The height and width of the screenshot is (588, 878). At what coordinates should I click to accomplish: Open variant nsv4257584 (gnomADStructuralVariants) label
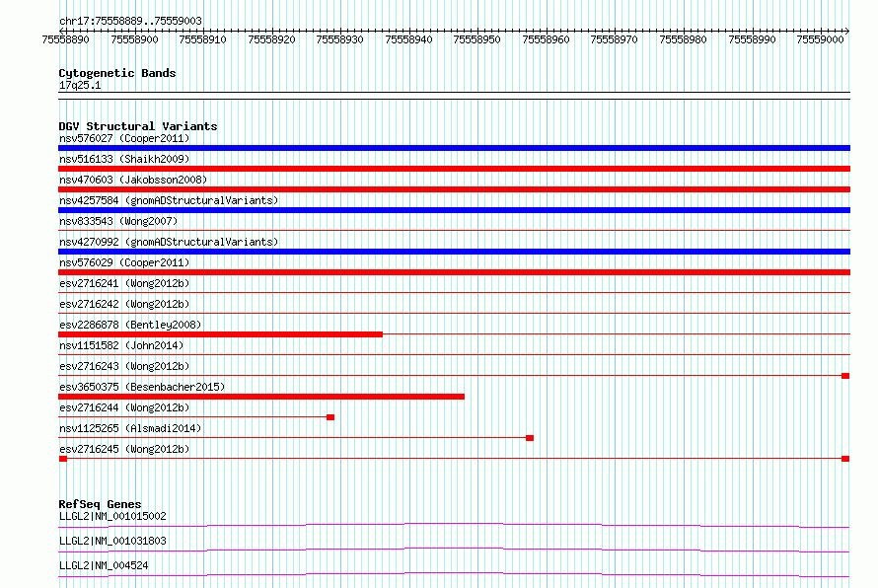click(x=169, y=200)
